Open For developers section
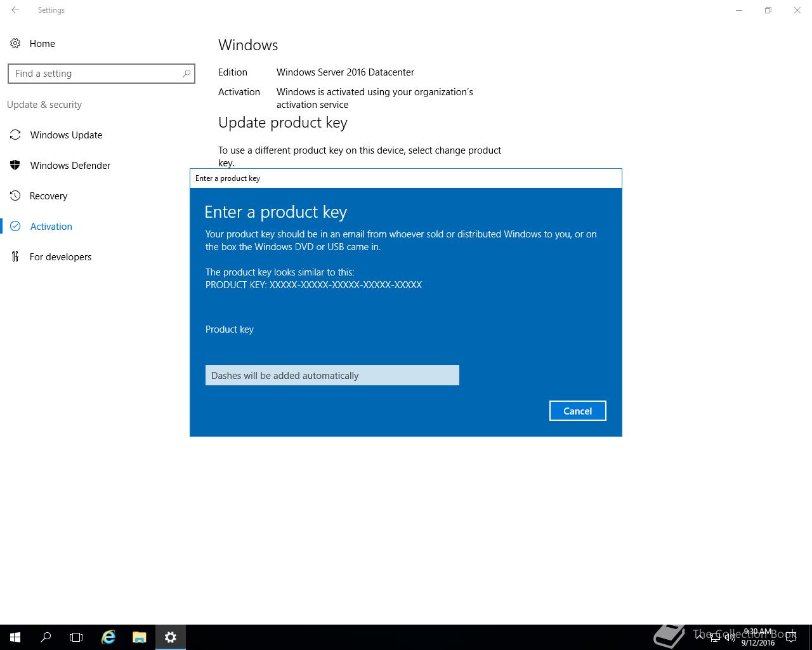 60,257
